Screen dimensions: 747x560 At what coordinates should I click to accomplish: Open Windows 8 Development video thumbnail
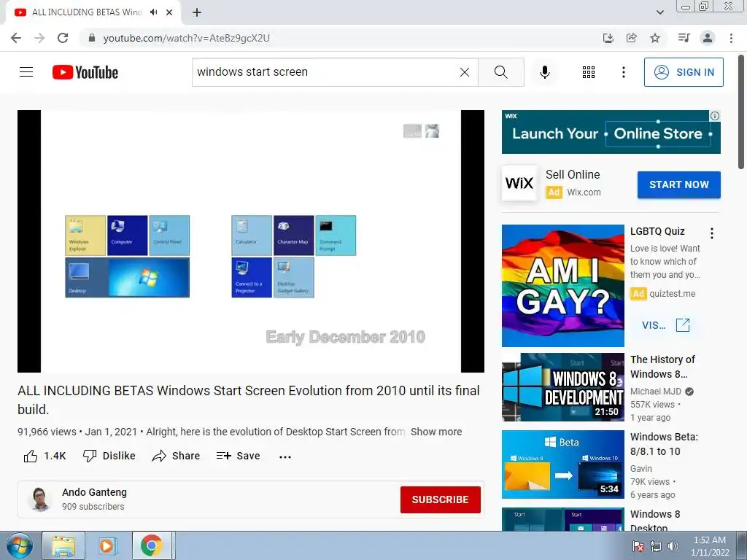[562, 387]
